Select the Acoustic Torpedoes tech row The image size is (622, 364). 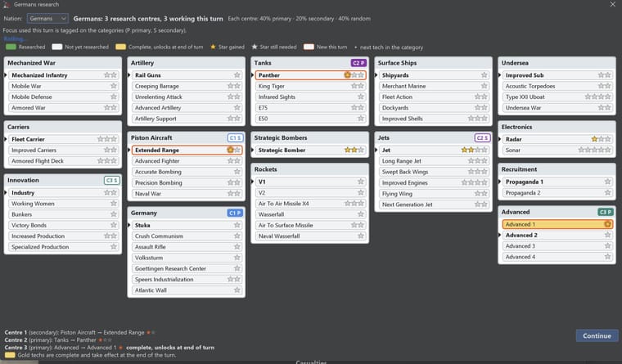(x=557, y=86)
